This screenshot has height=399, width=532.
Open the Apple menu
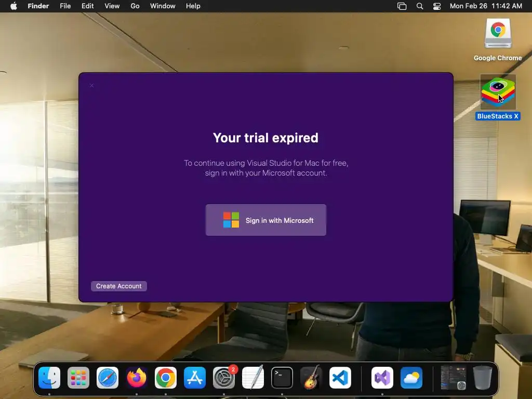point(14,6)
